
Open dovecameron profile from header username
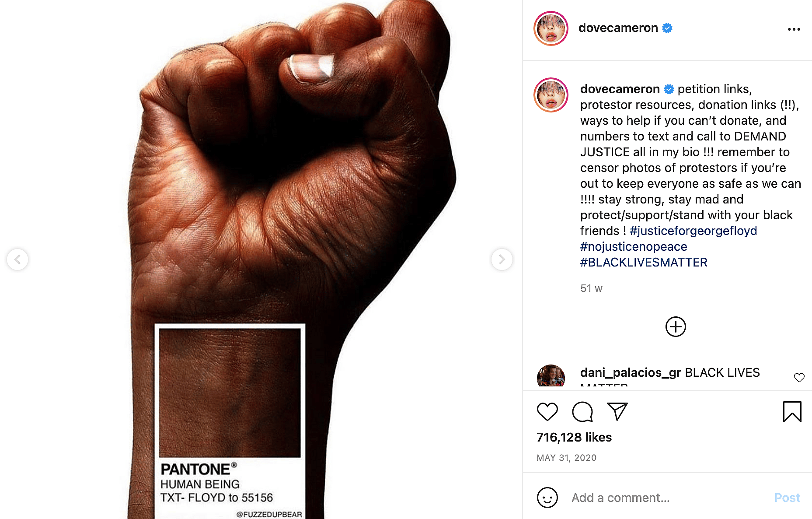tap(618, 28)
